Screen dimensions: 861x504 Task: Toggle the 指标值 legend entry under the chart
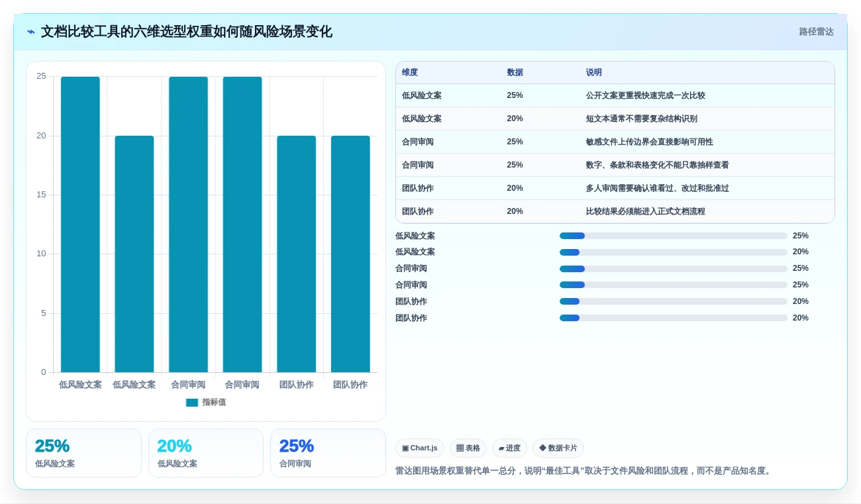click(x=206, y=403)
